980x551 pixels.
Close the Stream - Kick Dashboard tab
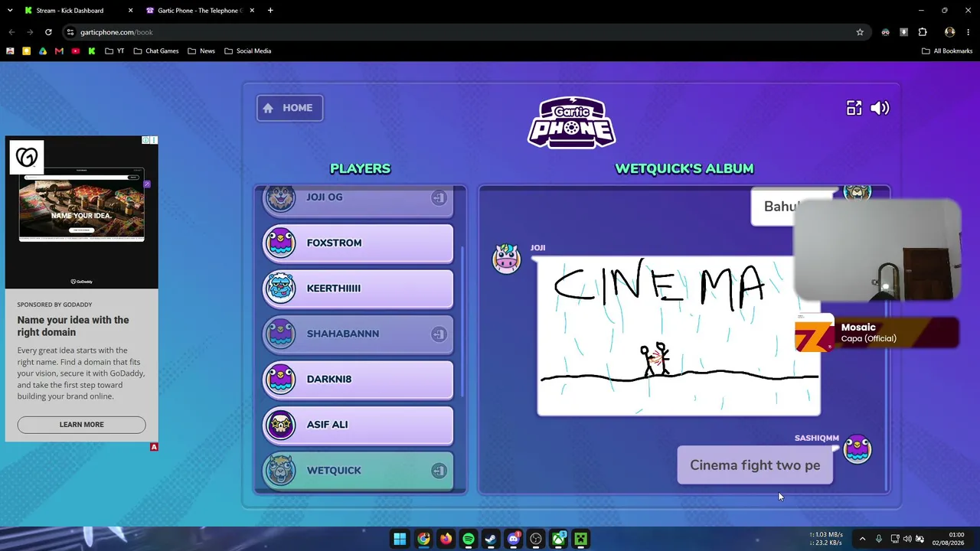(x=130, y=11)
